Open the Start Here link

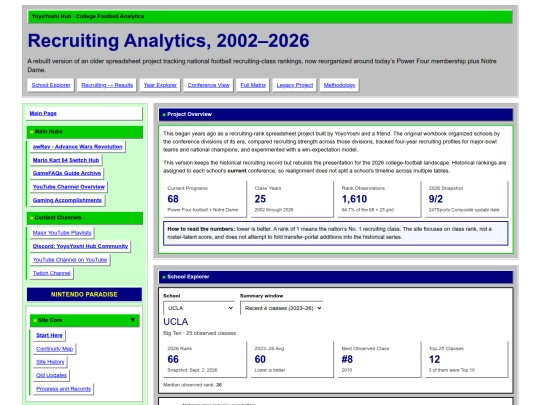pos(49,335)
